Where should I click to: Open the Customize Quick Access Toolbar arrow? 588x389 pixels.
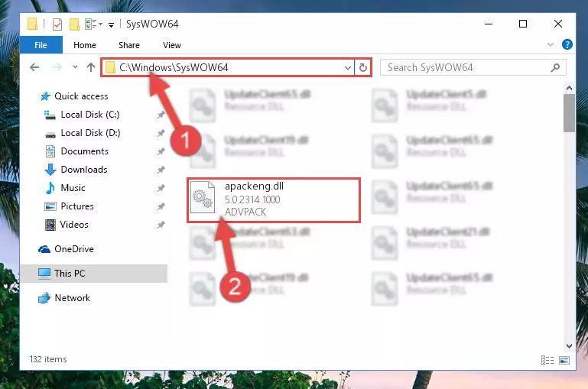pyautogui.click(x=111, y=25)
